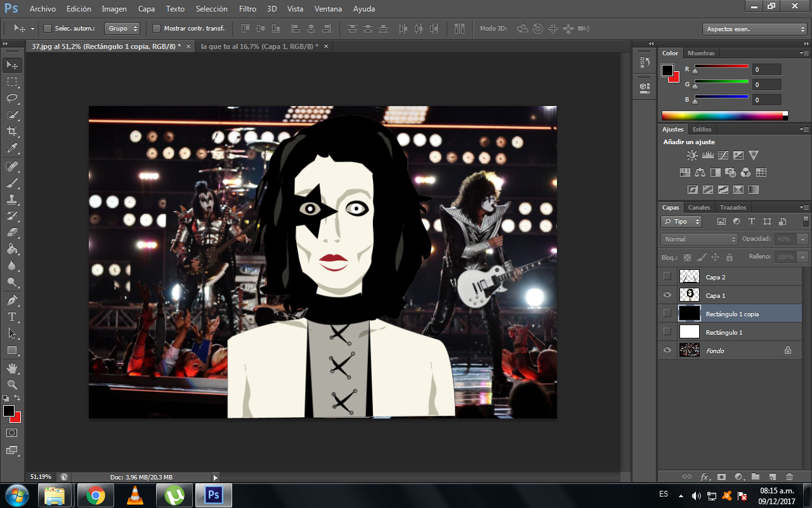Screen dimensions: 812x508
Task: Select the Brush tool
Action: [12, 183]
